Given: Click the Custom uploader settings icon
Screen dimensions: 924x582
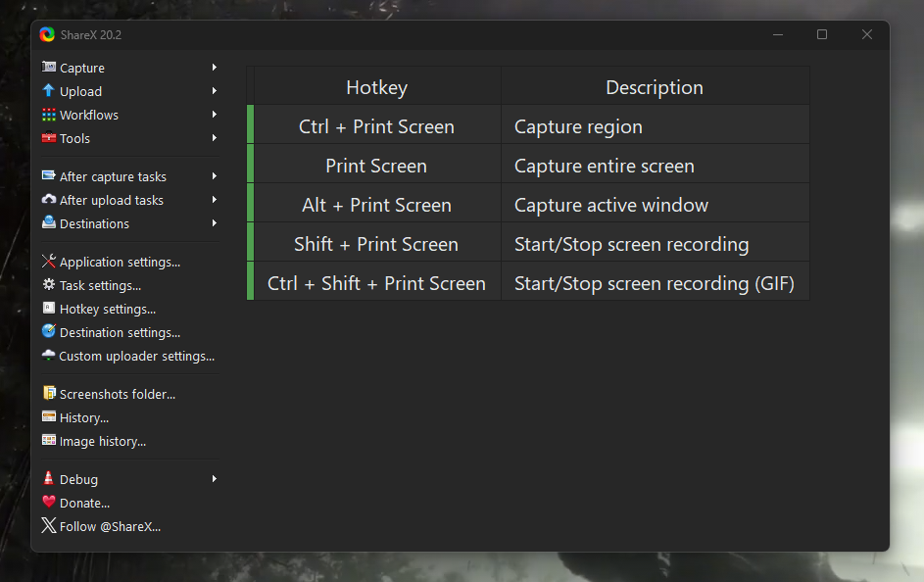Looking at the screenshot, I should [x=49, y=356].
